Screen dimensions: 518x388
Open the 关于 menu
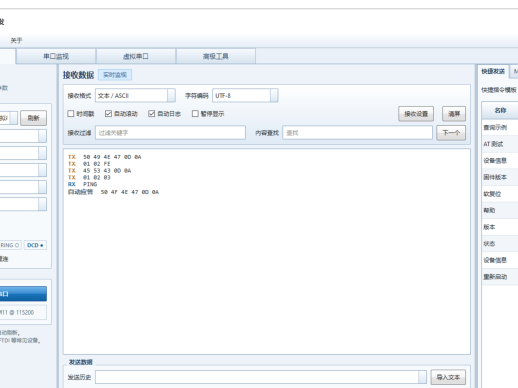[x=16, y=41]
